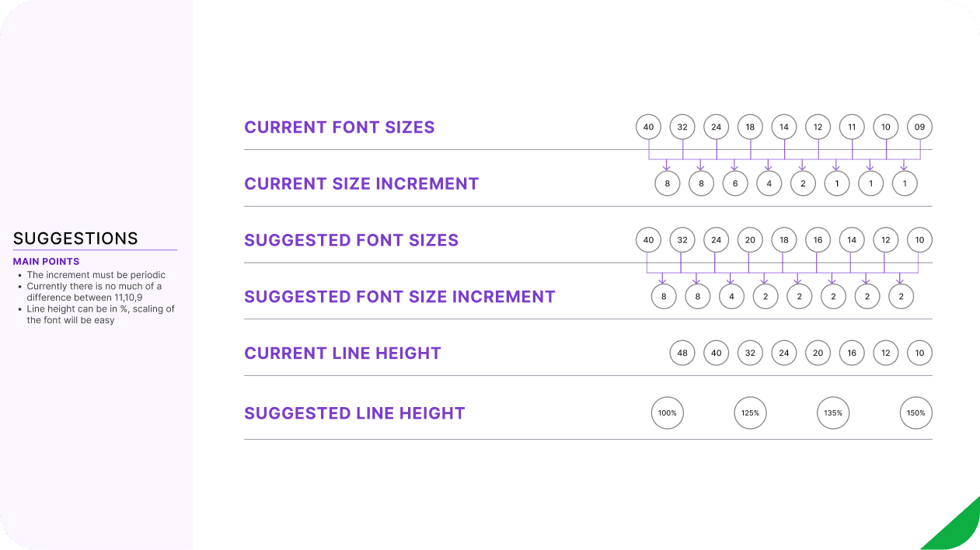The width and height of the screenshot is (980, 550).
Task: Select the 18 circle in current font sizes
Action: pos(750,127)
